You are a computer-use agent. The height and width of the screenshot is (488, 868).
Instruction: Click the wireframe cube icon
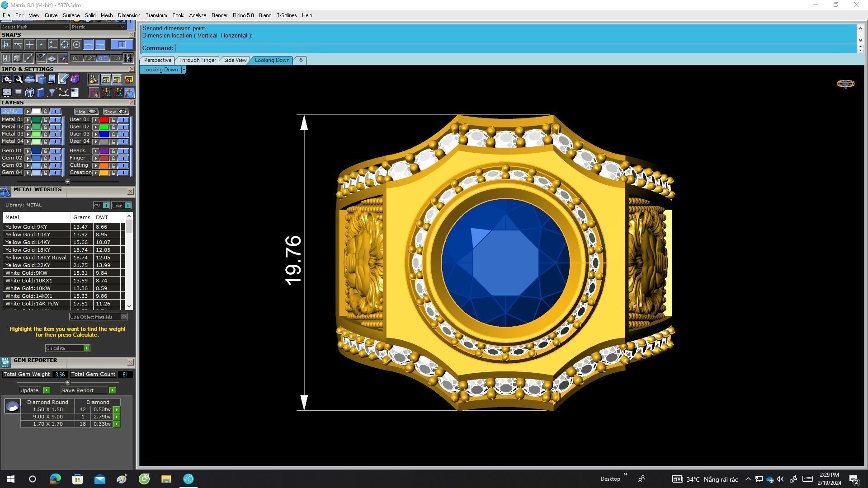(x=29, y=93)
